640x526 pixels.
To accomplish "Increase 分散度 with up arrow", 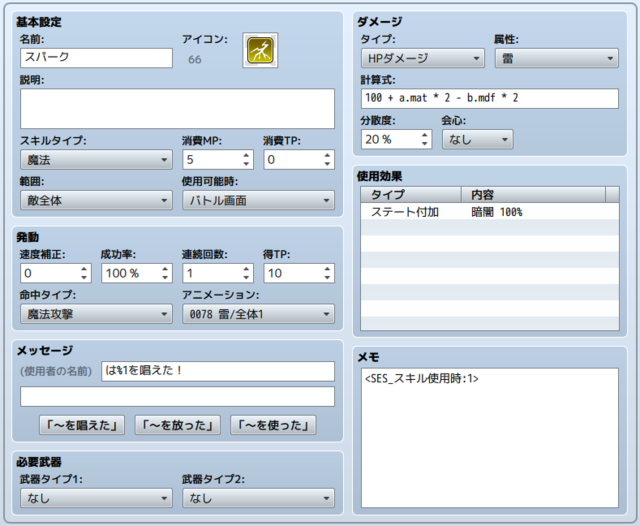I will (424, 135).
